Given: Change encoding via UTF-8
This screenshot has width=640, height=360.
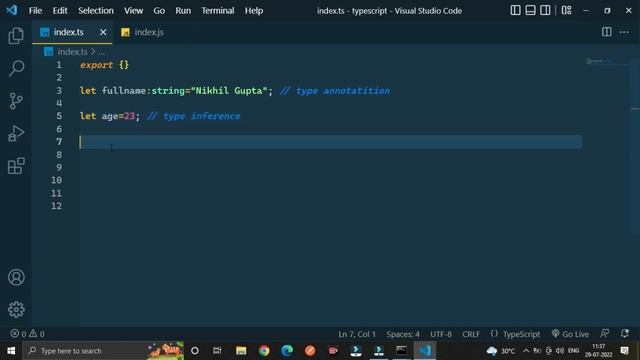Looking at the screenshot, I should click(x=441, y=334).
